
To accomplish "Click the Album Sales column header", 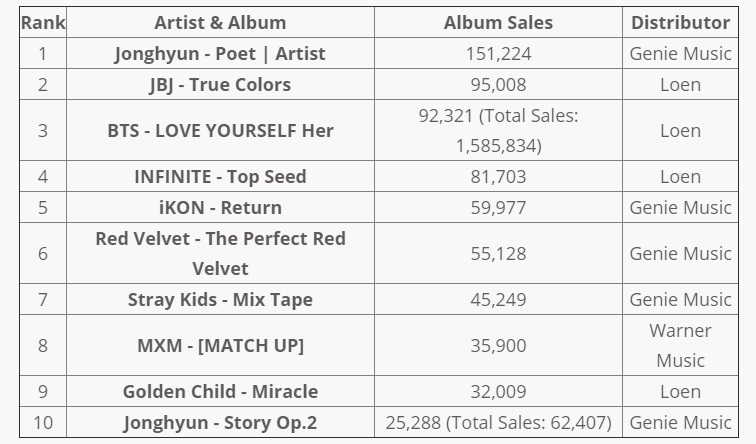I will tap(498, 22).
